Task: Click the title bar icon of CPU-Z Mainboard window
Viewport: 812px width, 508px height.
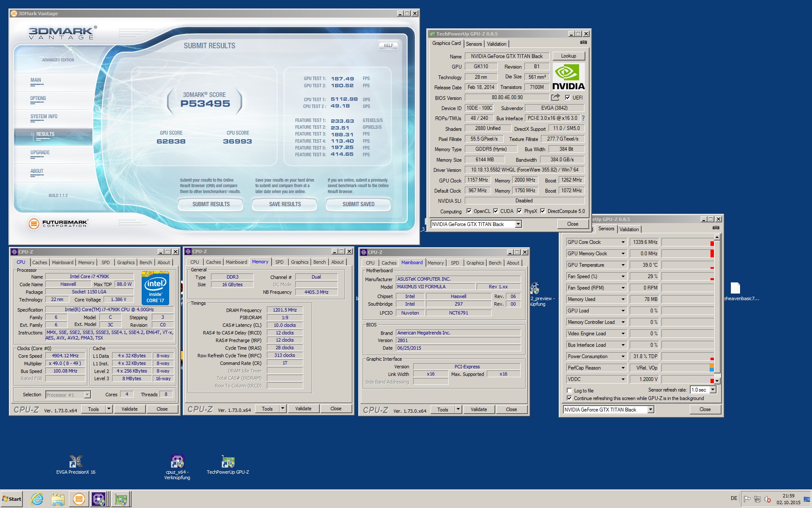Action: (363, 252)
